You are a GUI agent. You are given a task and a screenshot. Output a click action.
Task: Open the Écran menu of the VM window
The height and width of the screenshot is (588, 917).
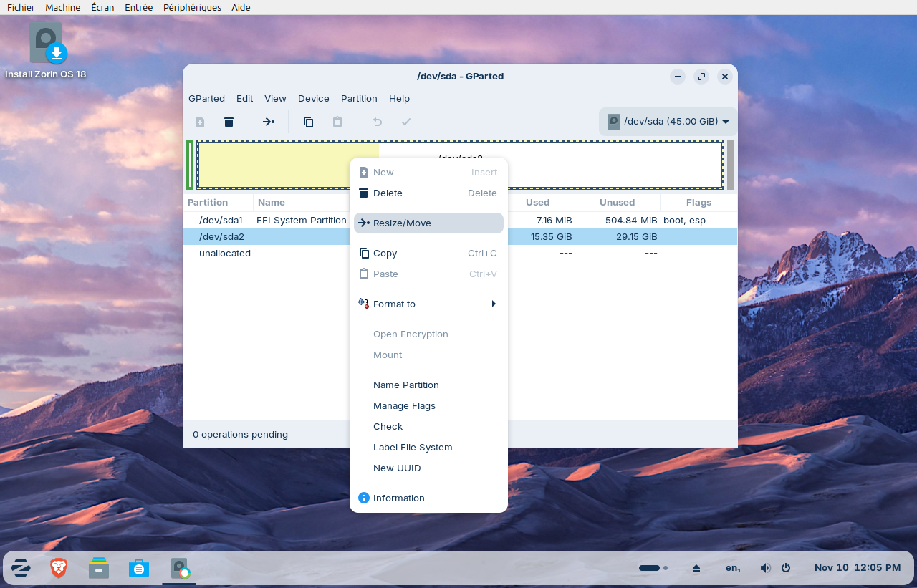click(102, 7)
